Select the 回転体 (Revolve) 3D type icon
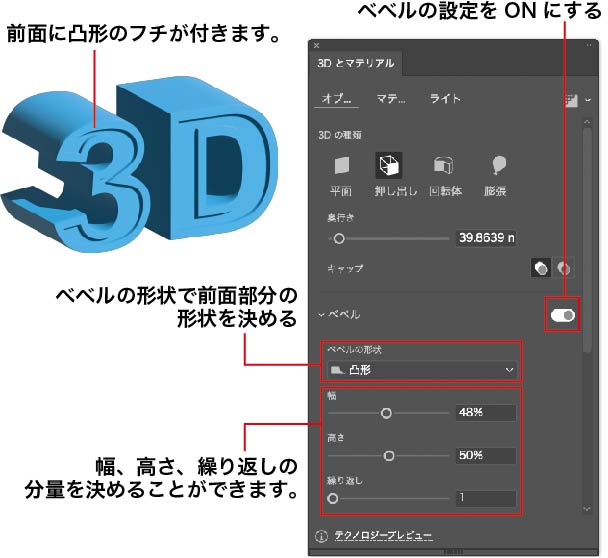Viewport: 608px width, 558px height. 443,166
